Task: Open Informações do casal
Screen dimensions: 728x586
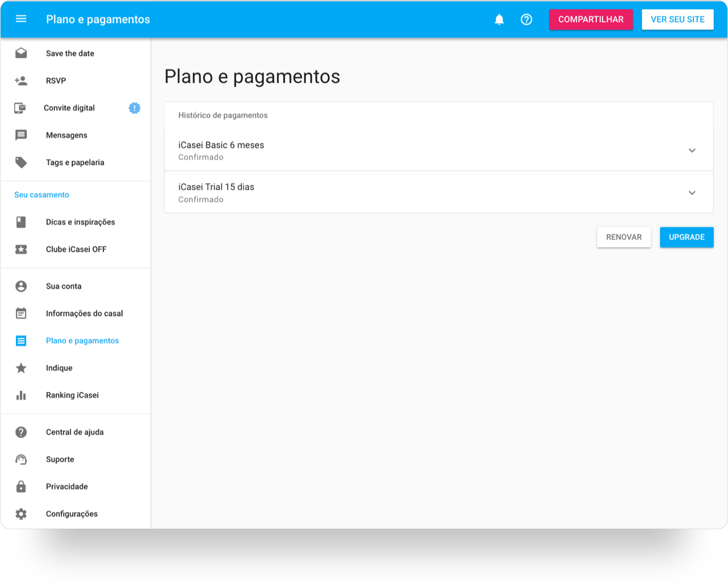Action: [x=76, y=313]
